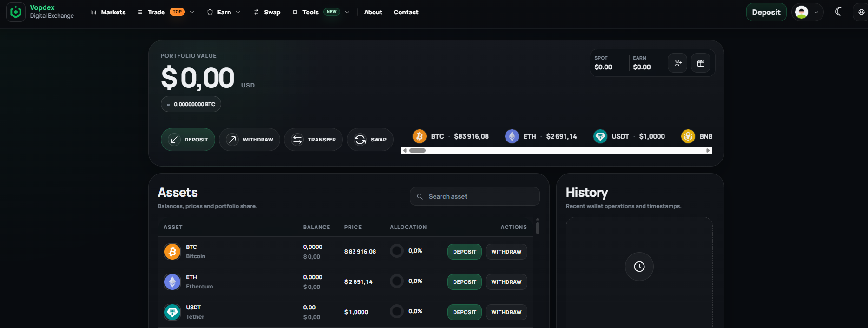
Task: Expand the Trade dropdown menu
Action: 166,12
